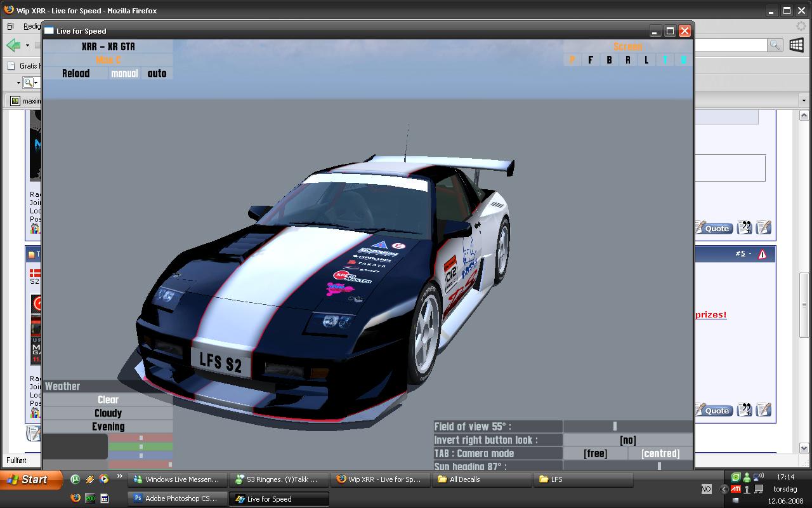This screenshot has width=812, height=508.
Task: Click multi-quote icon beside upper Quote button
Action: tap(744, 227)
